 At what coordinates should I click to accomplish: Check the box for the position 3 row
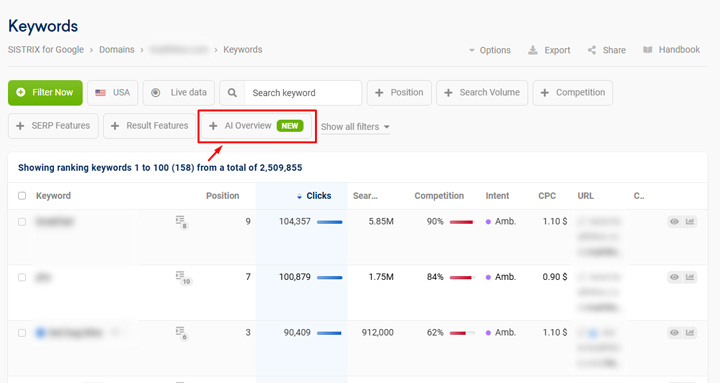point(22,333)
